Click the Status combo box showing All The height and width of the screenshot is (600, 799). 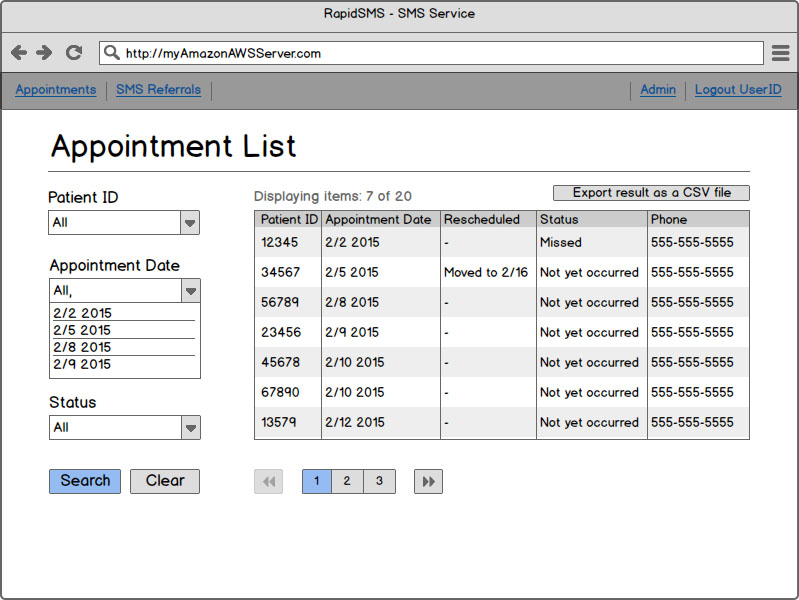click(x=125, y=428)
